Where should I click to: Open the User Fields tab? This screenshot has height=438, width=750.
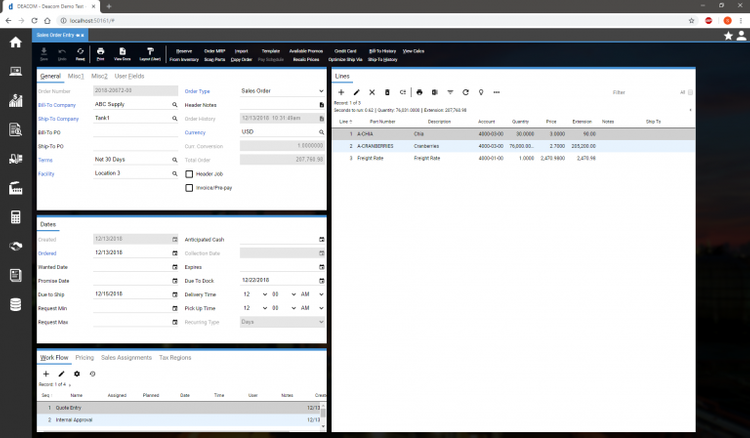[x=129, y=76]
